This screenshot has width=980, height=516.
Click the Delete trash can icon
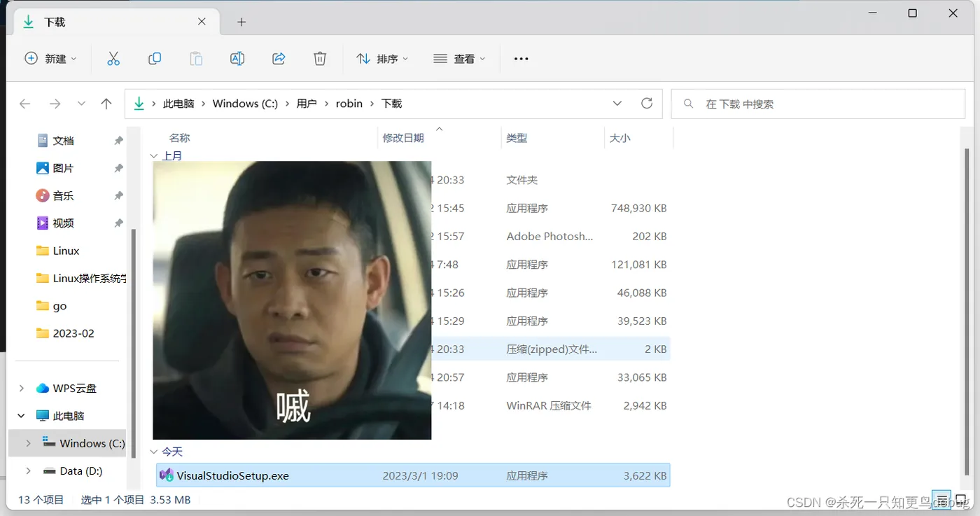[320, 59]
